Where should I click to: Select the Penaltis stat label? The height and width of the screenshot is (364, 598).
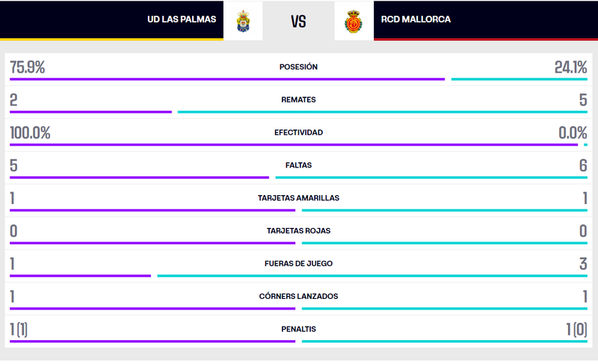tap(298, 329)
